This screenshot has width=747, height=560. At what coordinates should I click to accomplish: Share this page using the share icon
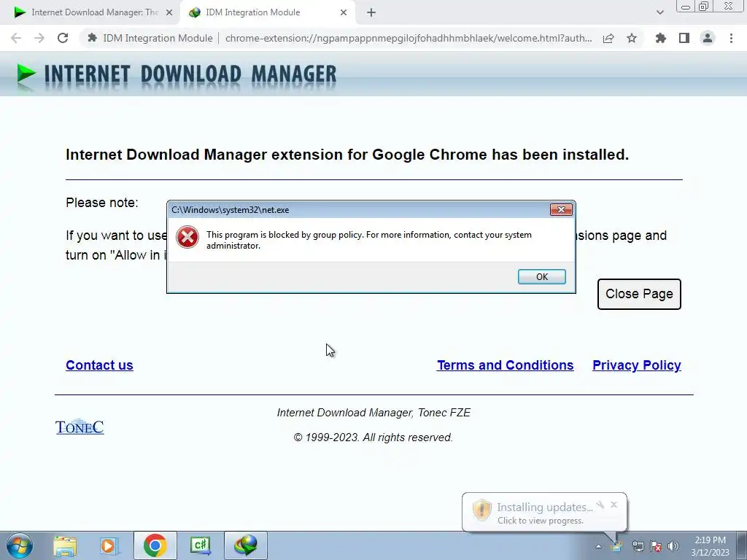tap(608, 38)
